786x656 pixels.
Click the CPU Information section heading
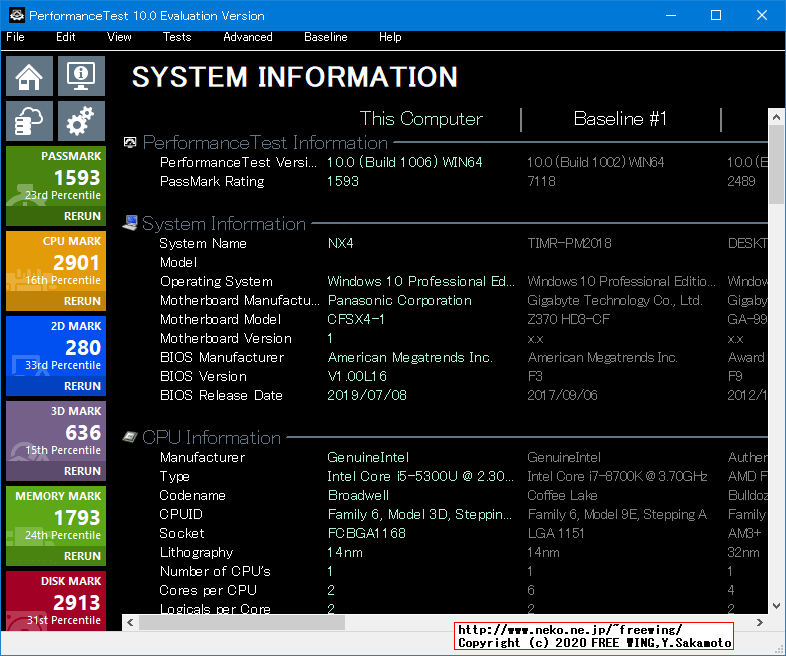212,438
